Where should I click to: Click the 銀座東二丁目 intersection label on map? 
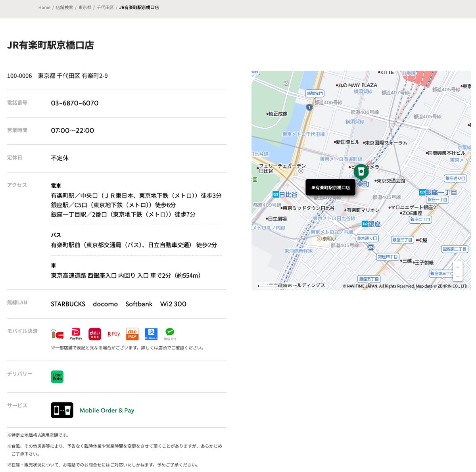(x=455, y=249)
